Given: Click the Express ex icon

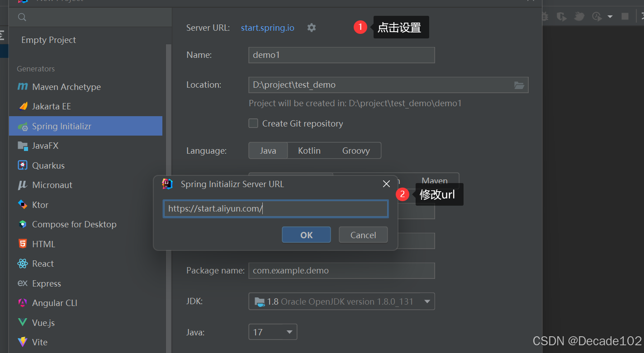Looking at the screenshot, I should pyautogui.click(x=23, y=283).
